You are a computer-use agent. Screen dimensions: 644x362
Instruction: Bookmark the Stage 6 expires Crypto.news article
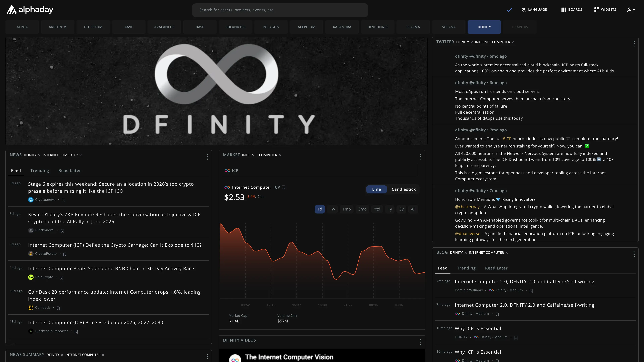pyautogui.click(x=64, y=200)
